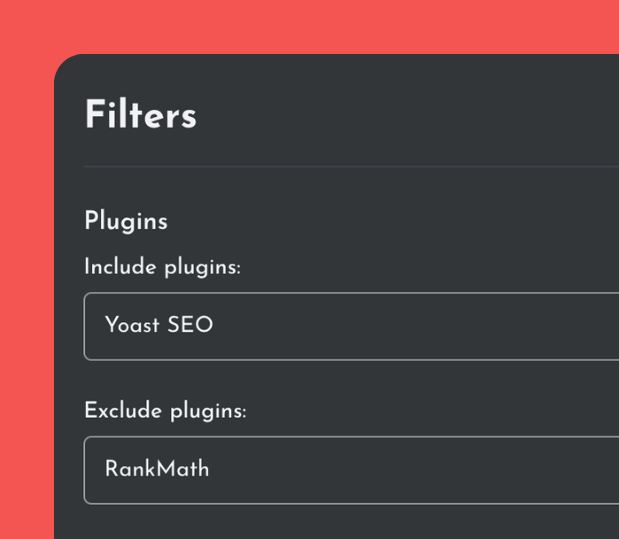Click the "Include plugins:" label
Viewport: 619px width, 539px height.
click(x=162, y=267)
